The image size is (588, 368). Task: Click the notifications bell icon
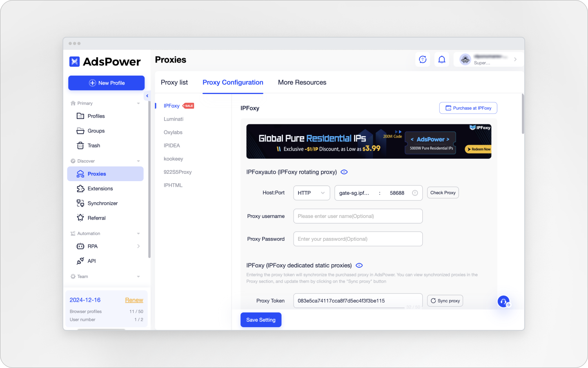(x=441, y=59)
